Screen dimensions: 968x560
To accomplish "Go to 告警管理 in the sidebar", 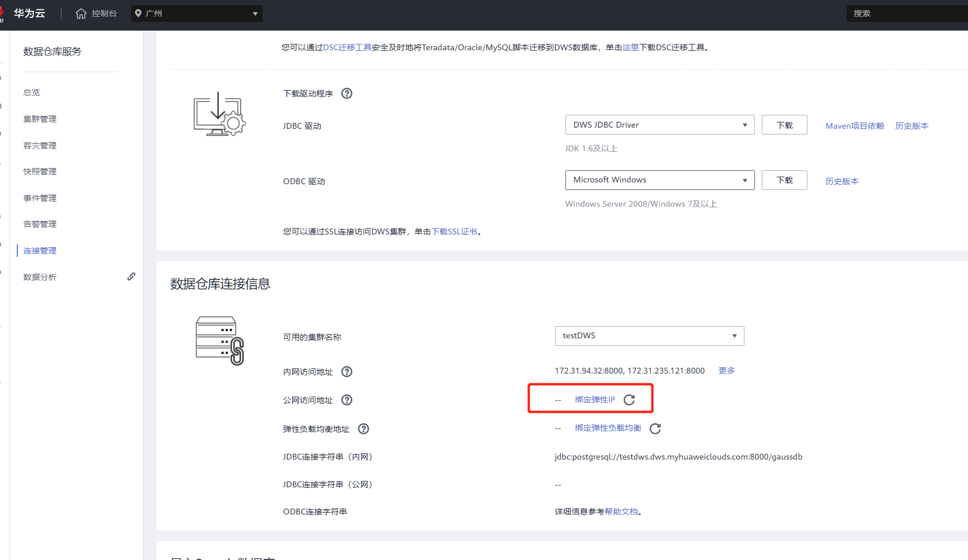I will coord(40,224).
